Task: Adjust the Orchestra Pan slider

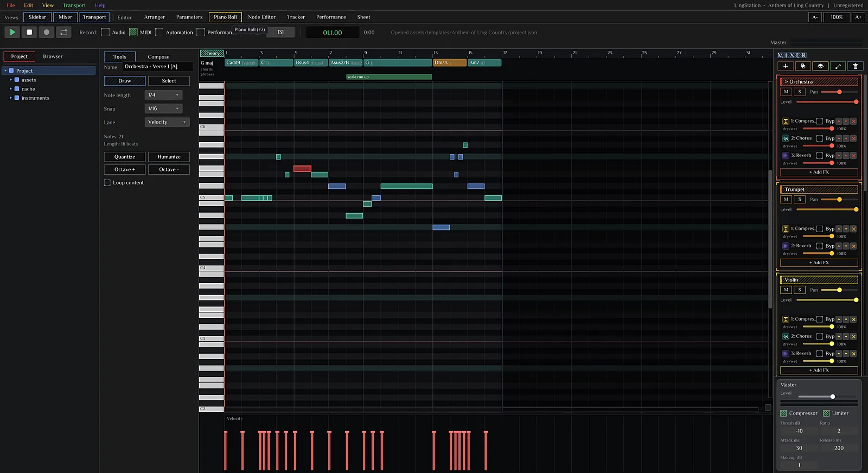Action: tap(839, 92)
